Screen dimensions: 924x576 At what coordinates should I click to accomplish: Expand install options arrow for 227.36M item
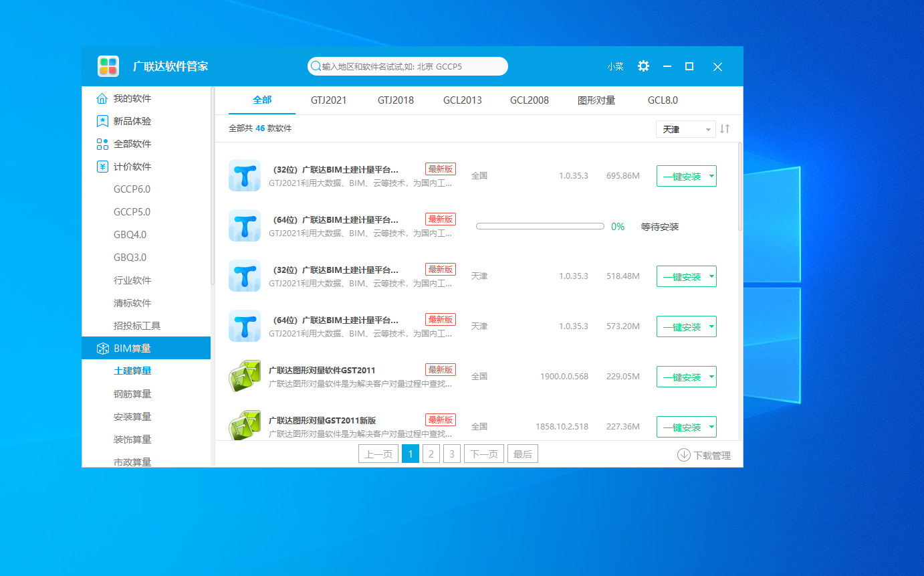point(711,427)
